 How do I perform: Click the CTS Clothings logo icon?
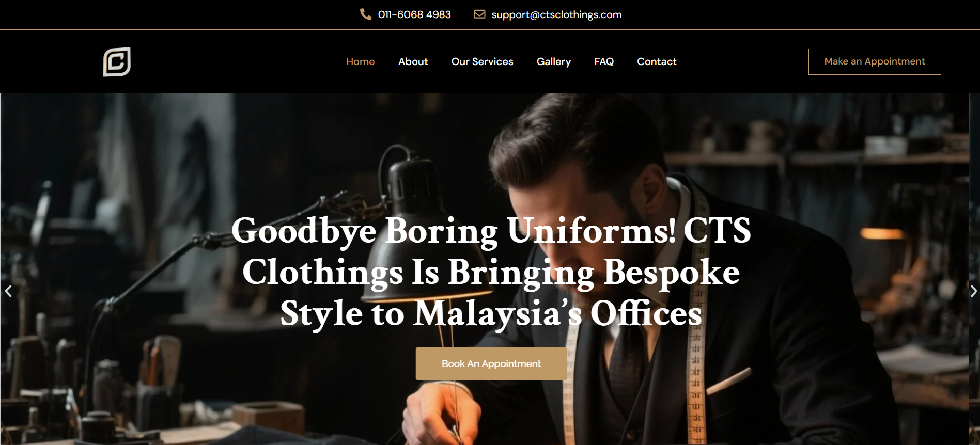point(117,62)
